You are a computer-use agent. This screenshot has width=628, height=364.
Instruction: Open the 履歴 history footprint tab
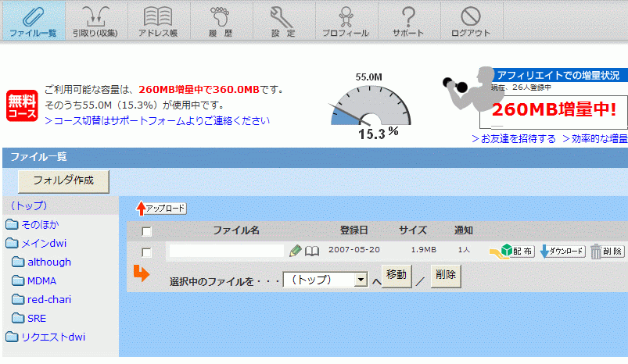221,21
